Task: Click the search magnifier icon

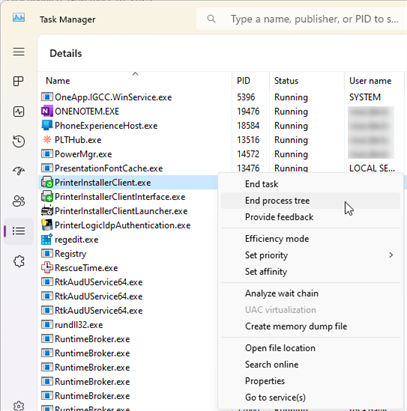Action: pos(211,19)
